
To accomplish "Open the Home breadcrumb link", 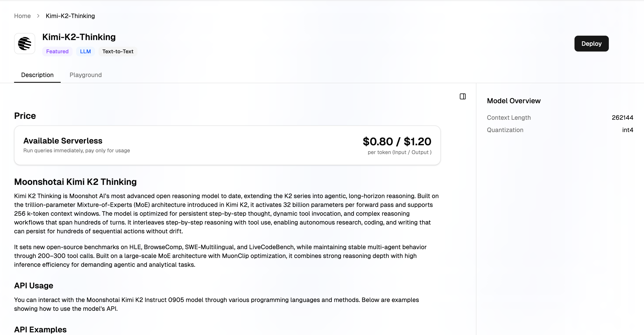I will (22, 16).
